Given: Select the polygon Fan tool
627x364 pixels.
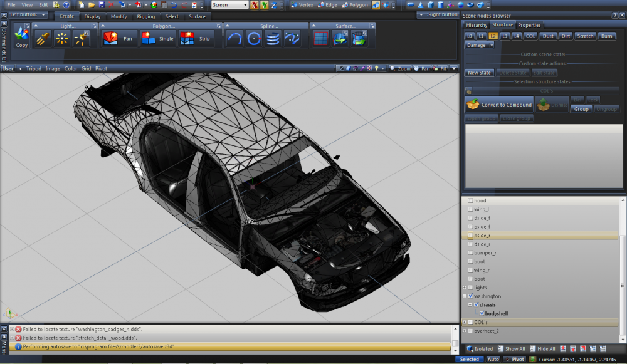Looking at the screenshot, I should click(119, 39).
